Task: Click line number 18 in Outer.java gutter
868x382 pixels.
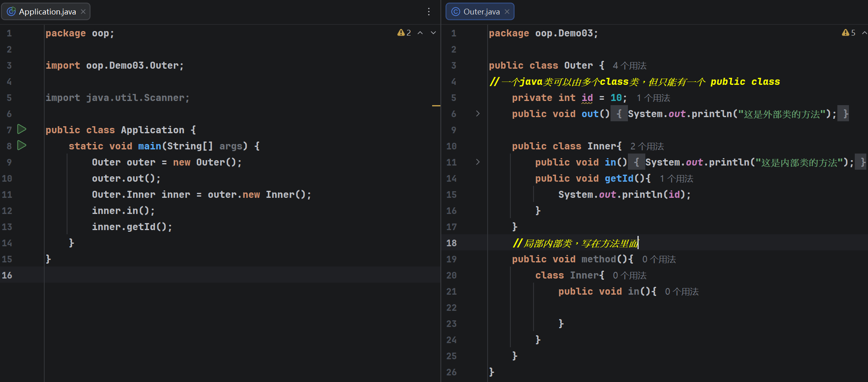Action: [x=452, y=243]
